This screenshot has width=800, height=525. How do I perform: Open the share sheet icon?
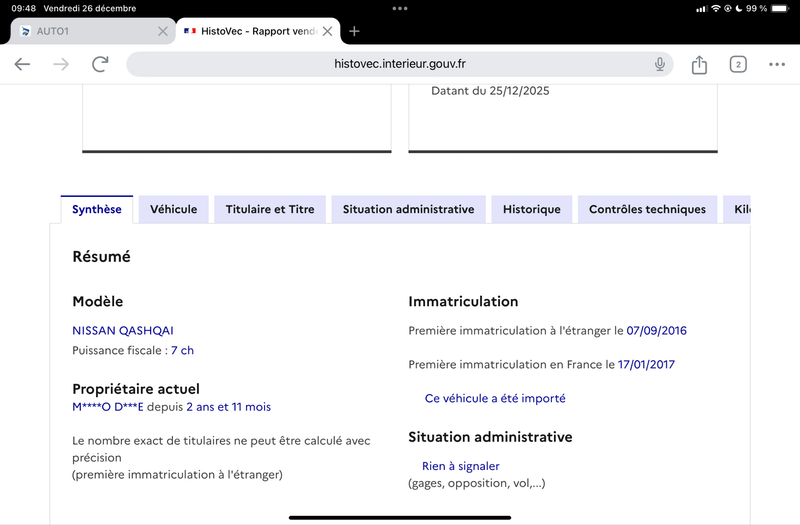pos(699,64)
